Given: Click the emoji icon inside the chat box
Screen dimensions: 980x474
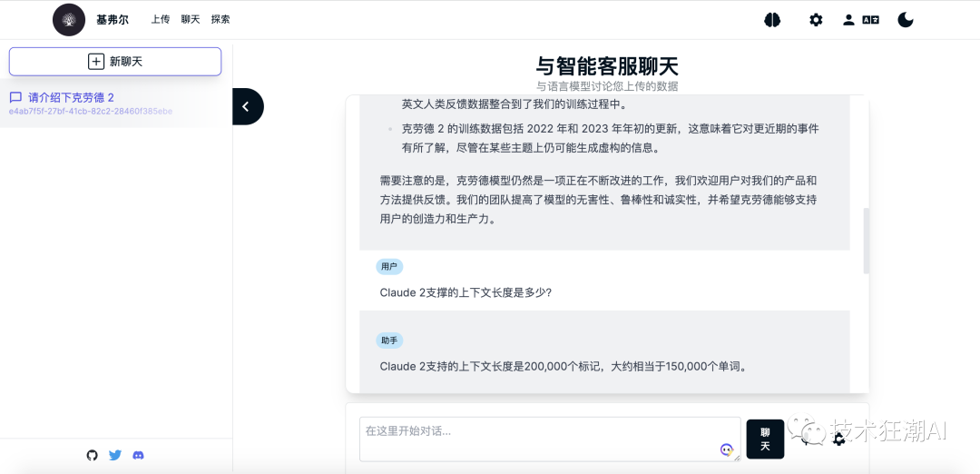Looking at the screenshot, I should click(x=727, y=449).
